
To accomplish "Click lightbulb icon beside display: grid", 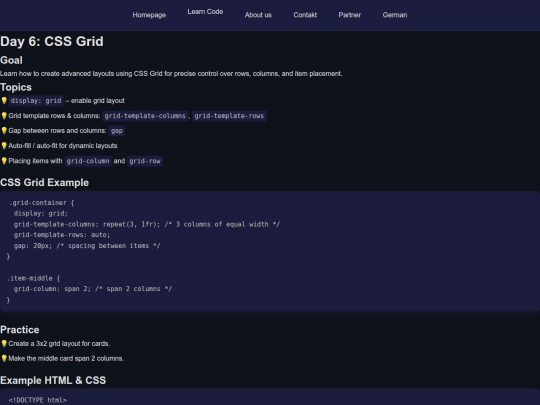I will [x=4, y=101].
